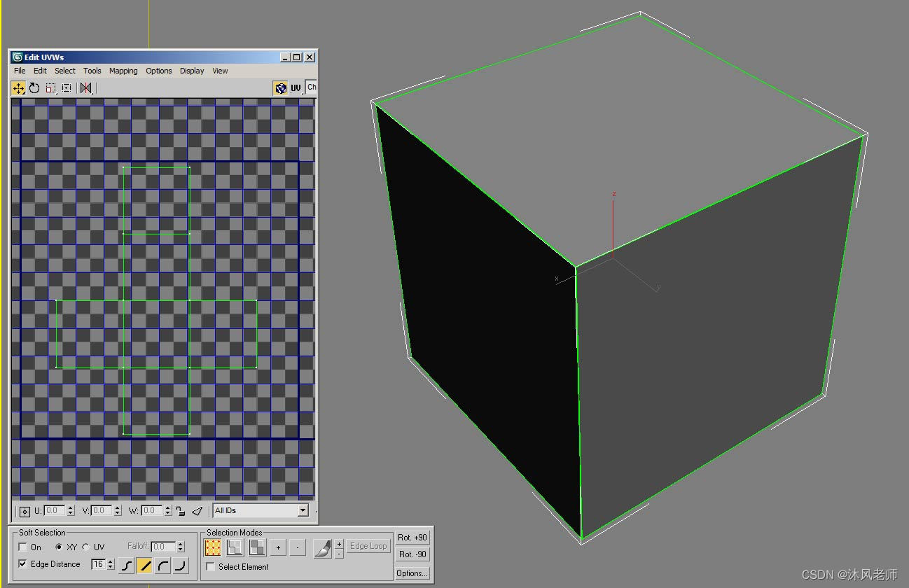The width and height of the screenshot is (909, 588).
Task: Click the UV coordinate space button
Action: click(295, 87)
